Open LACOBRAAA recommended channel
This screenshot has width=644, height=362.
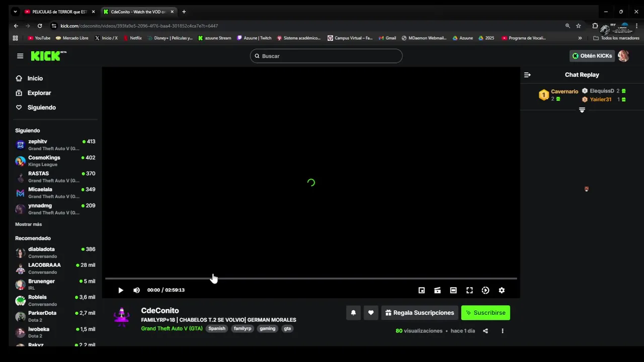[55, 268]
